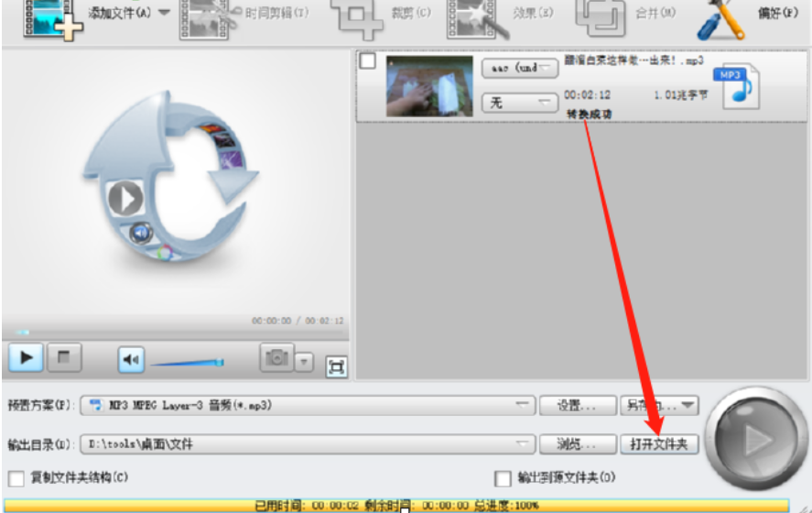812x513 pixels.
Task: Open the subtitle dropdown showing 无
Action: click(520, 102)
